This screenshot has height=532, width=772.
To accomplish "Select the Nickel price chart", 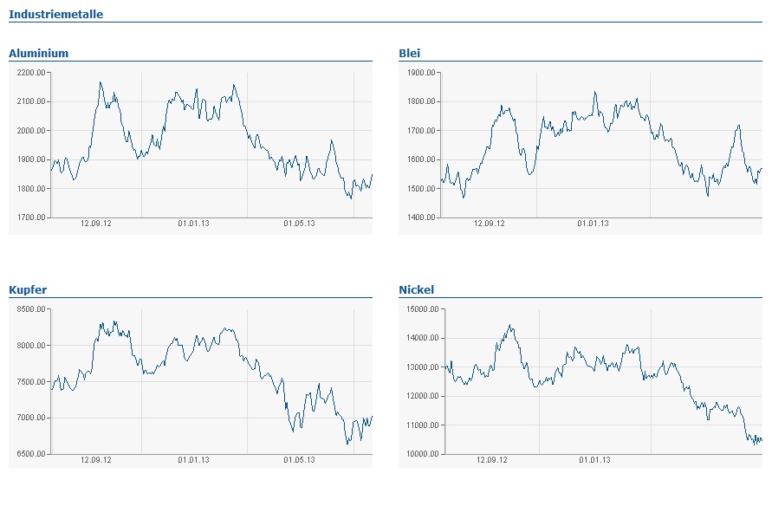I will 603,381.
